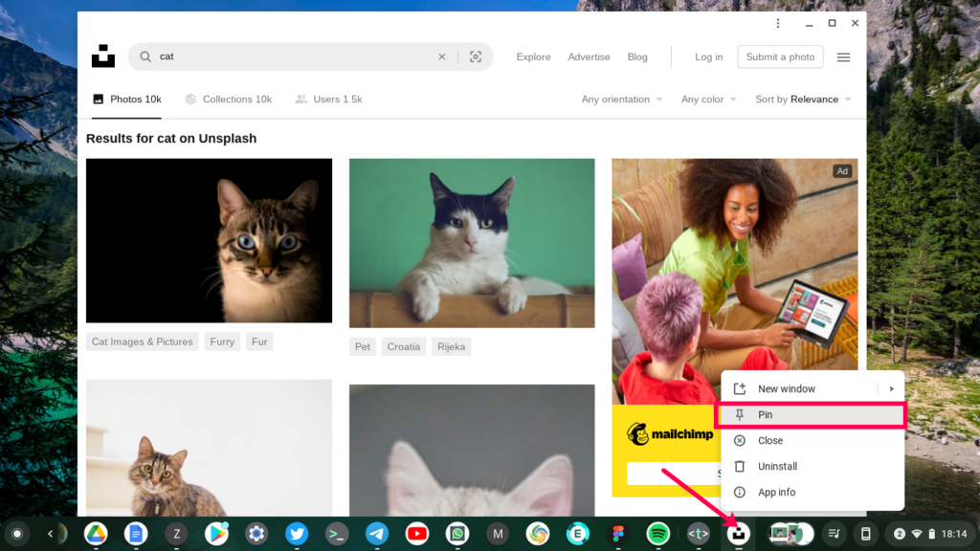The width and height of the screenshot is (980, 551).
Task: Choose Close in the context menu
Action: click(813, 440)
